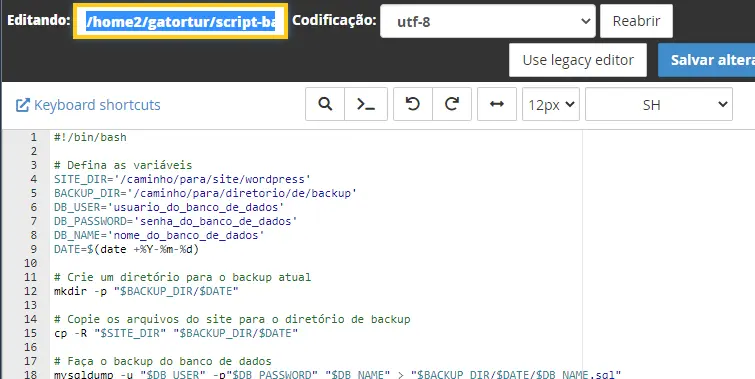Click the Reabrir button
The width and height of the screenshot is (755, 379).
coord(636,21)
